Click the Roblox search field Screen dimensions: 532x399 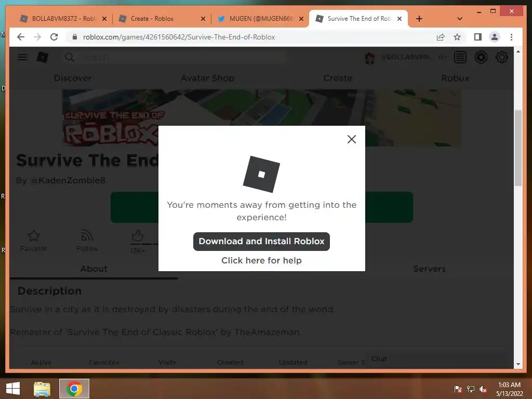pos(175,57)
